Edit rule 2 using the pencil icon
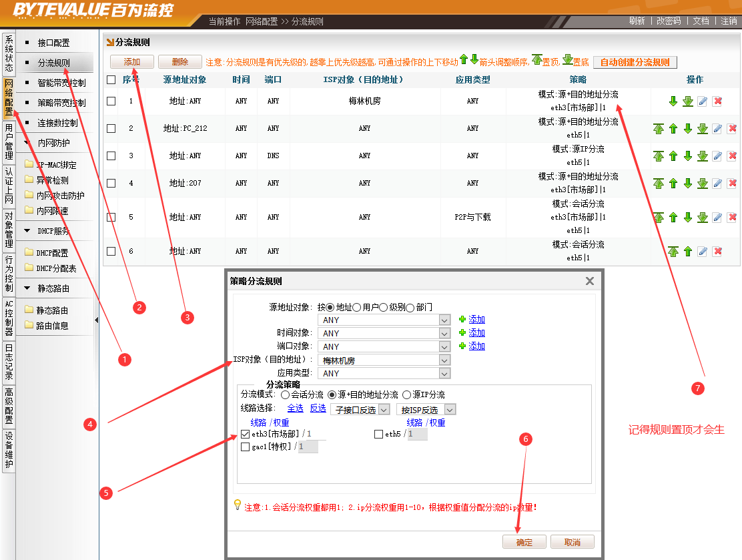The width and height of the screenshot is (742, 560). coord(717,129)
